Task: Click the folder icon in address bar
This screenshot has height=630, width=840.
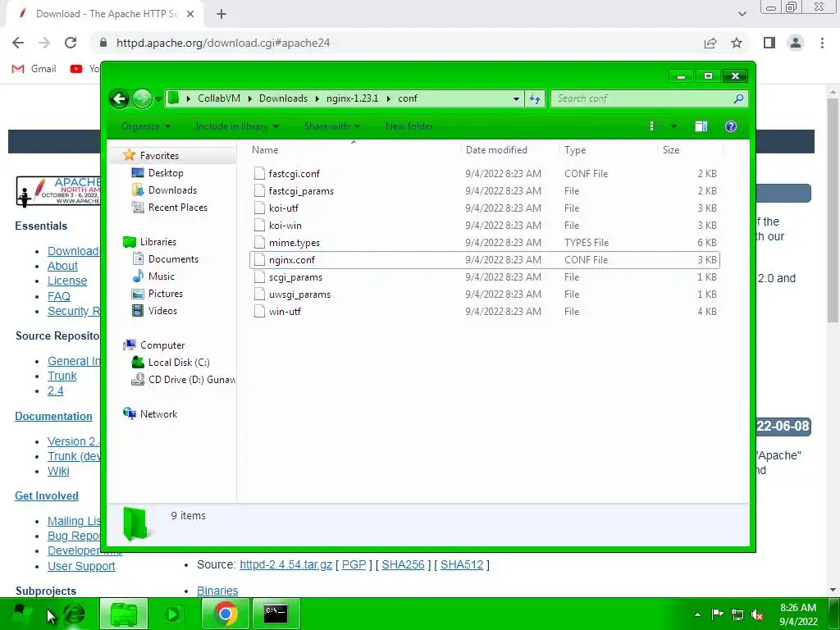Action: point(174,98)
